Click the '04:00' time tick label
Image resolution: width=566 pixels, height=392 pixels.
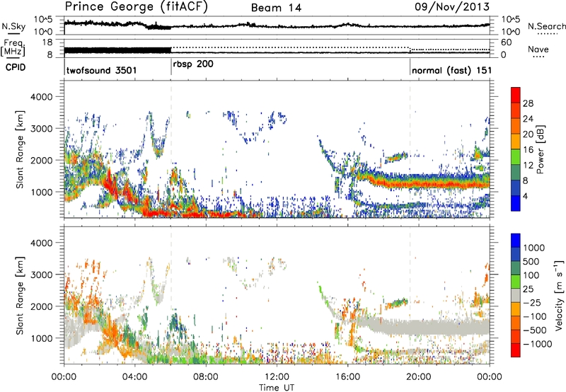[x=134, y=377]
